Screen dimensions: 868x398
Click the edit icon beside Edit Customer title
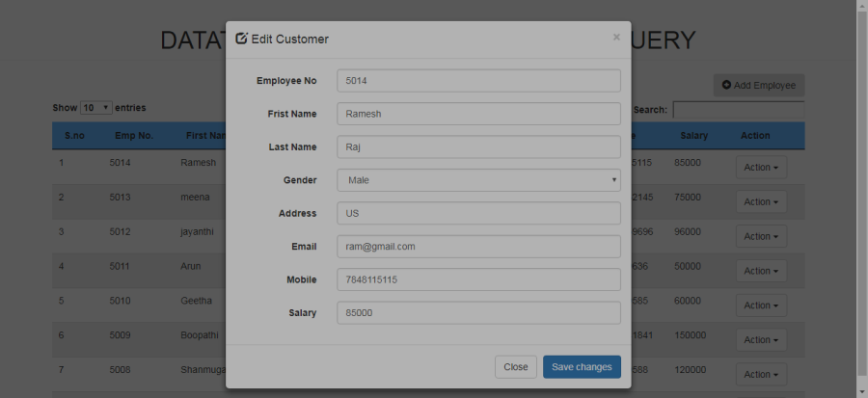pyautogui.click(x=241, y=39)
